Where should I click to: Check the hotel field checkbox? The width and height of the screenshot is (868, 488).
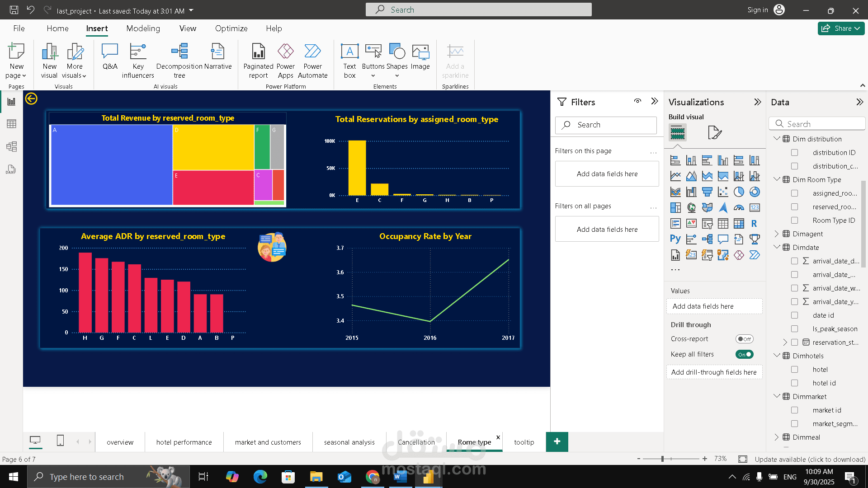[794, 370]
